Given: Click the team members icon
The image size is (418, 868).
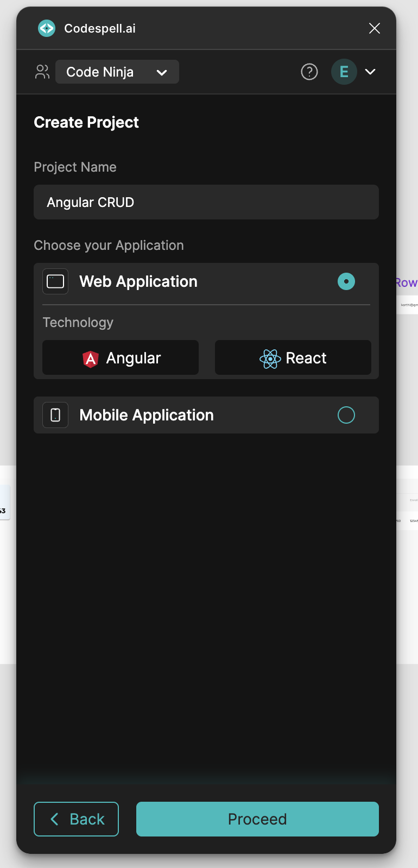Looking at the screenshot, I should pyautogui.click(x=42, y=72).
